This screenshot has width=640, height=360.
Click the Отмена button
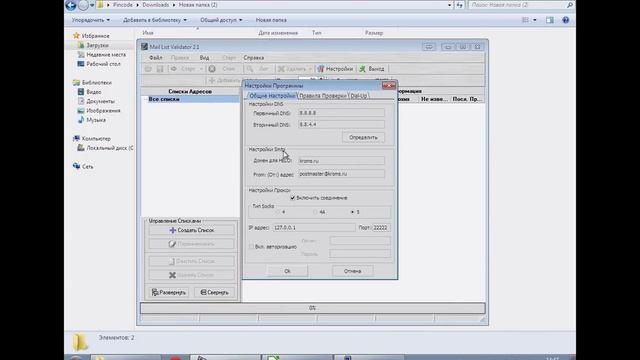(352, 271)
